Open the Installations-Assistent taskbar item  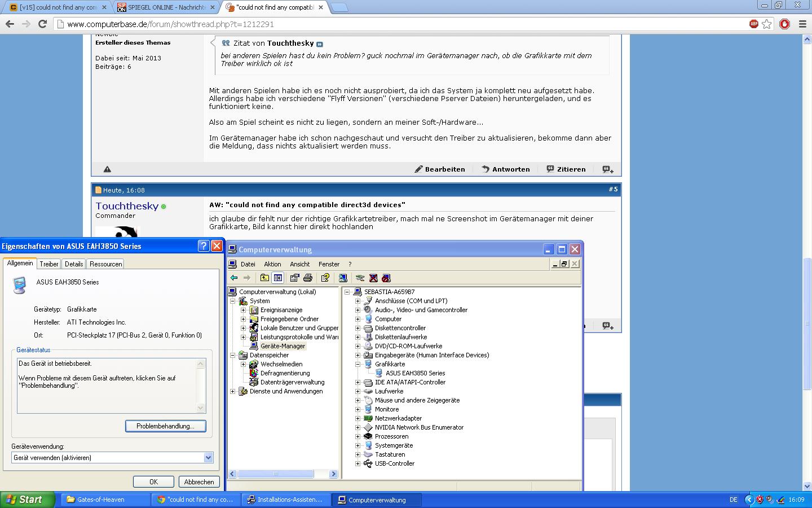pos(285,500)
